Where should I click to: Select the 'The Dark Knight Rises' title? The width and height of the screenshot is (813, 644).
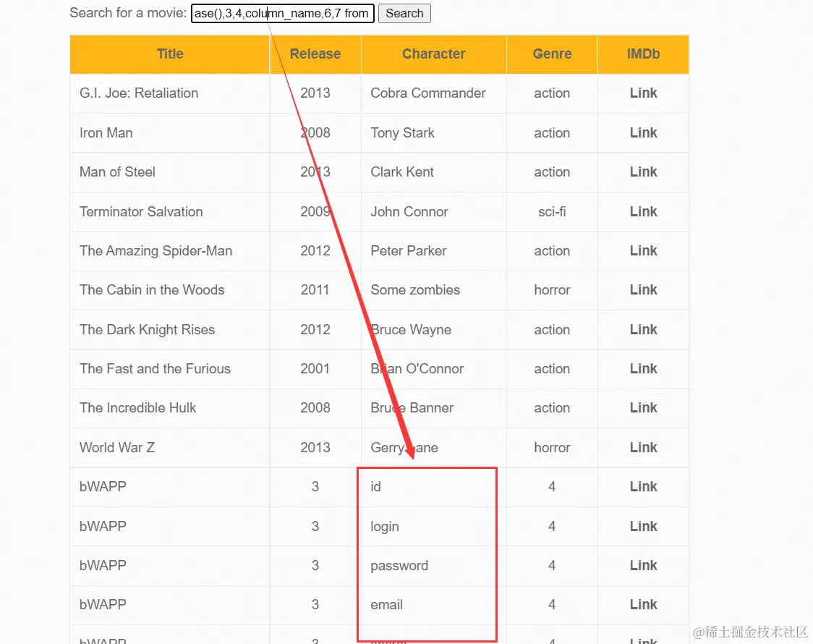[148, 330]
